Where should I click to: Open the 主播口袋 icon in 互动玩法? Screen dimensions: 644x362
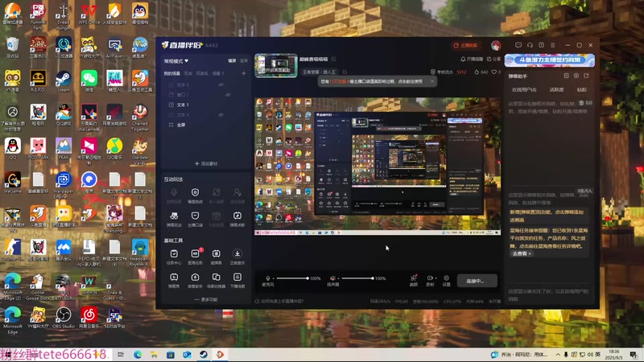[x=195, y=216]
